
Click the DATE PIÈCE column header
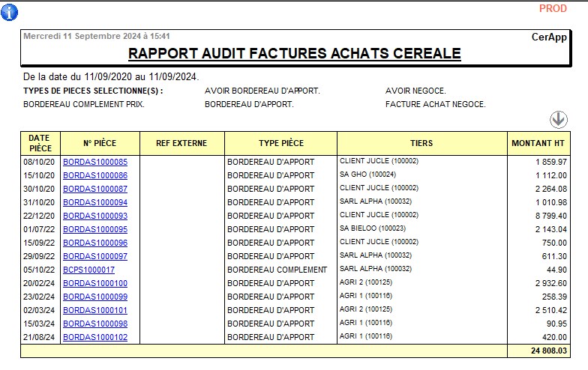coord(40,143)
